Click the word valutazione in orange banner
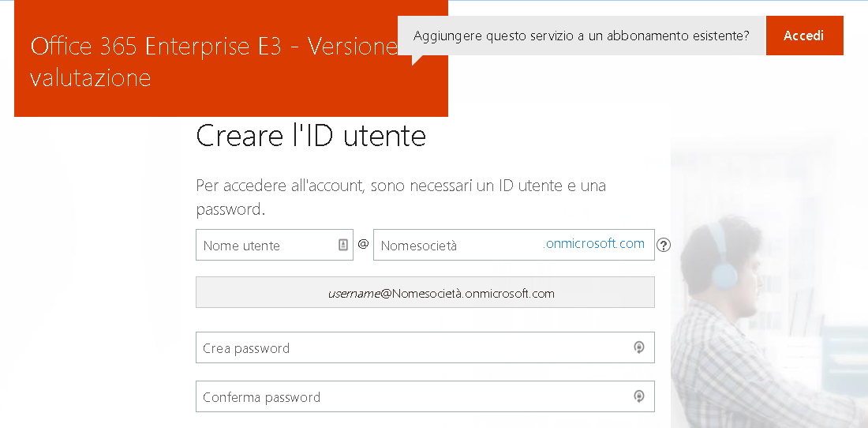The width and height of the screenshot is (868, 428). tap(90, 78)
